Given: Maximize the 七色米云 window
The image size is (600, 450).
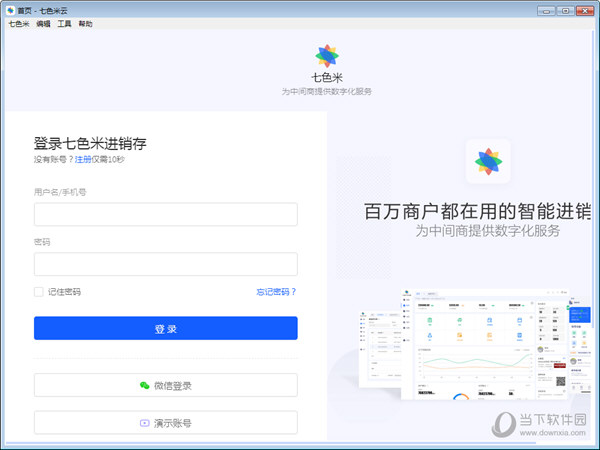Looking at the screenshot, I should point(565,11).
